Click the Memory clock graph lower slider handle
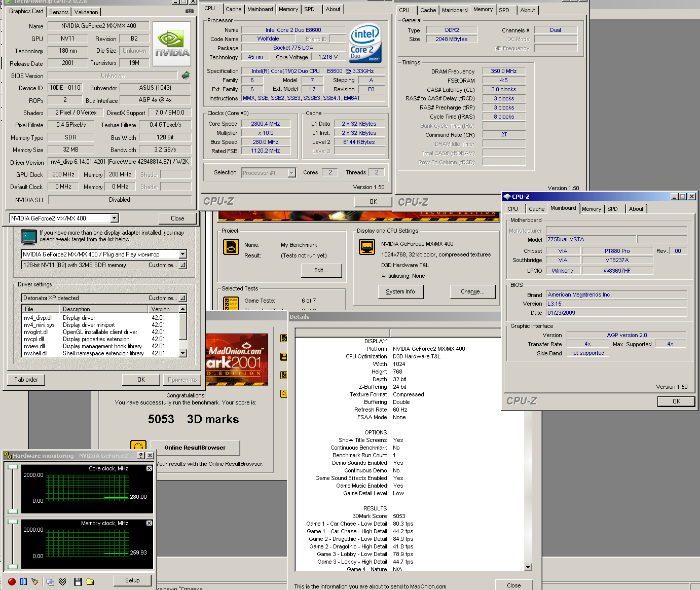The width and height of the screenshot is (700, 590). pyautogui.click(x=13, y=566)
